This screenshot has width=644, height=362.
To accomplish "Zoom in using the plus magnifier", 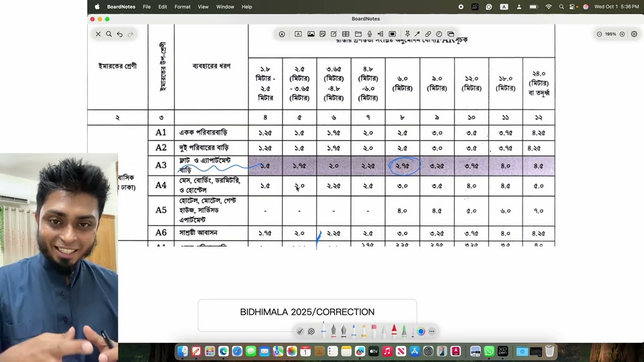I will [x=622, y=34].
